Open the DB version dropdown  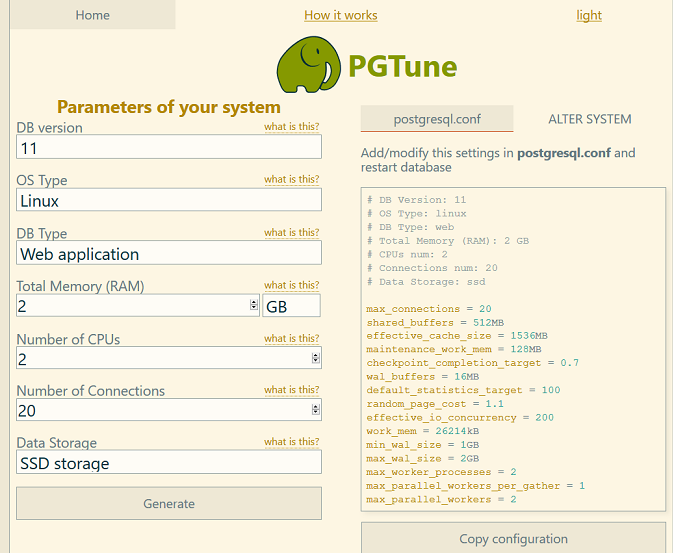(168, 147)
